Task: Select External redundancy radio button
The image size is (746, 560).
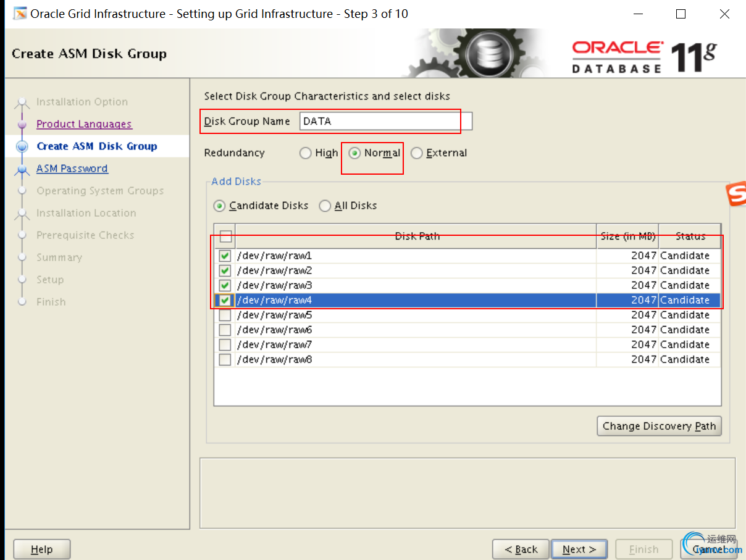Action: click(x=417, y=153)
